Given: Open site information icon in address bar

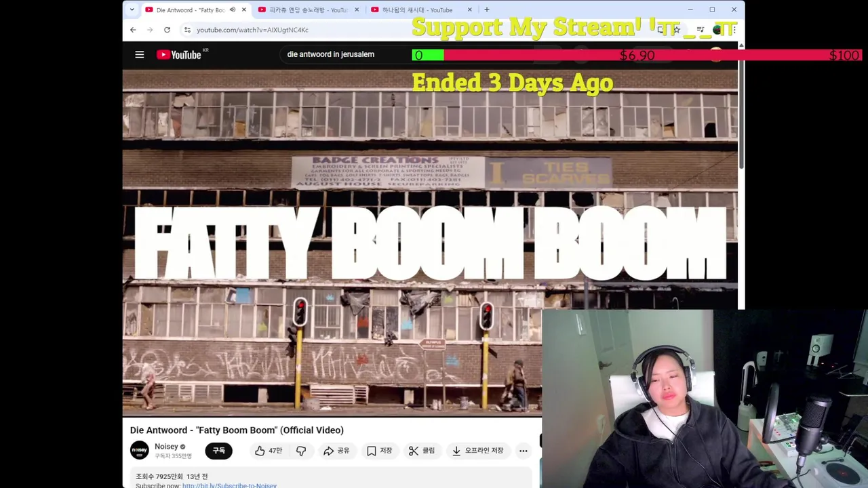Looking at the screenshot, I should (x=187, y=30).
